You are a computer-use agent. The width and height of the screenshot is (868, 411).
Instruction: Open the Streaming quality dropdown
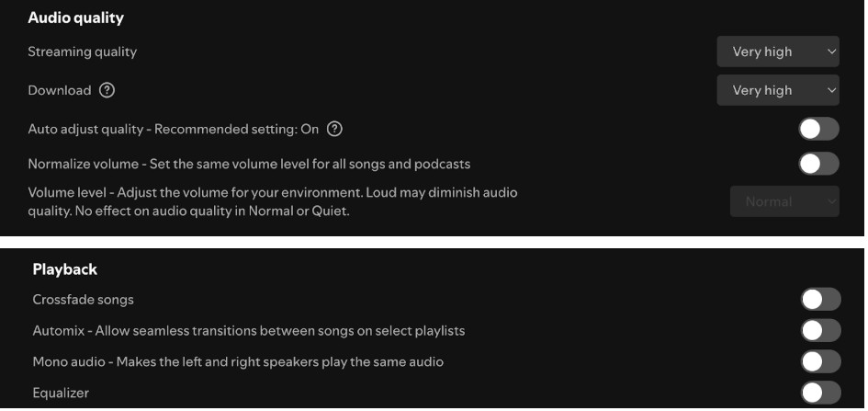(778, 51)
